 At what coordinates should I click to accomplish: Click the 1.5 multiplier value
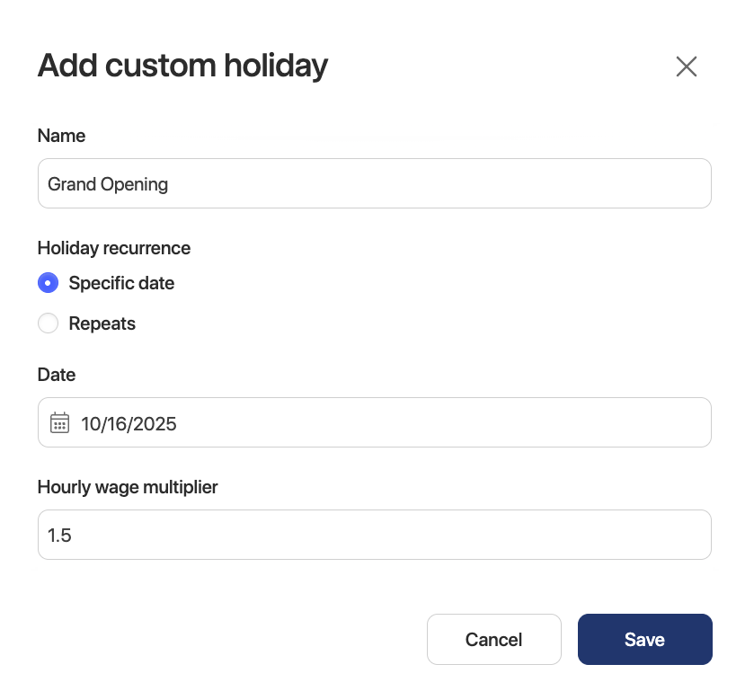click(59, 536)
